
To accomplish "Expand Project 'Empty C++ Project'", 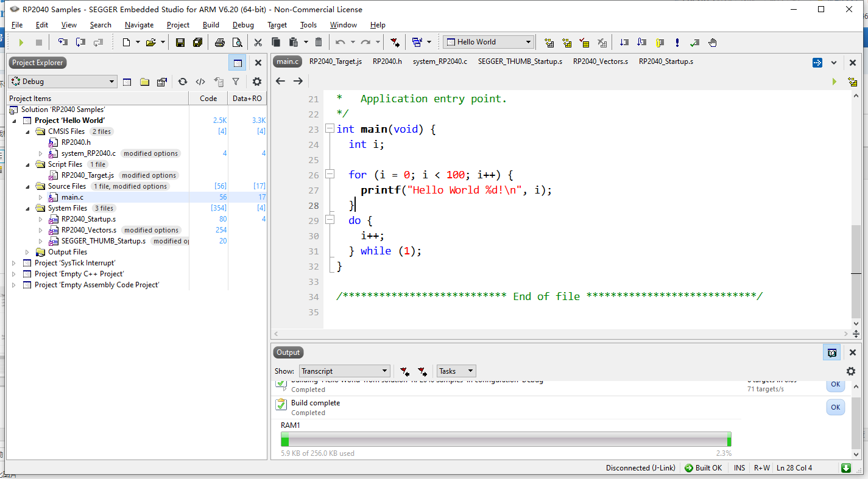I will click(x=14, y=274).
